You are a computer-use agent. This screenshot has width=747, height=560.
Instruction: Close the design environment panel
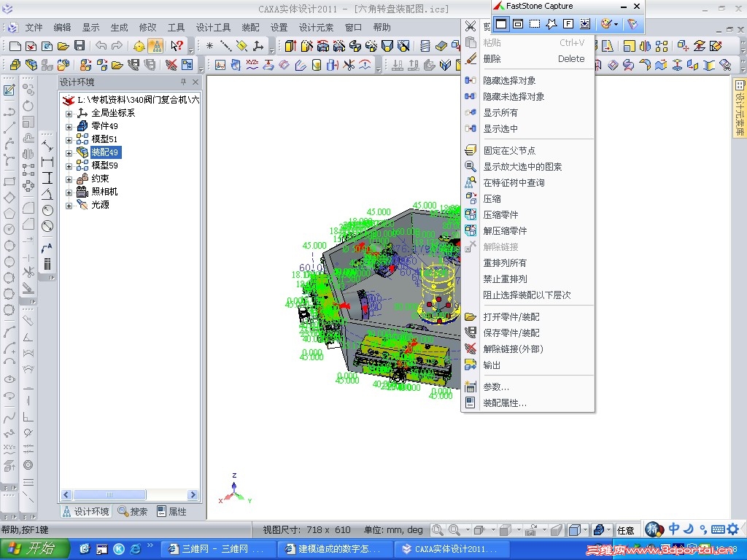tap(196, 82)
